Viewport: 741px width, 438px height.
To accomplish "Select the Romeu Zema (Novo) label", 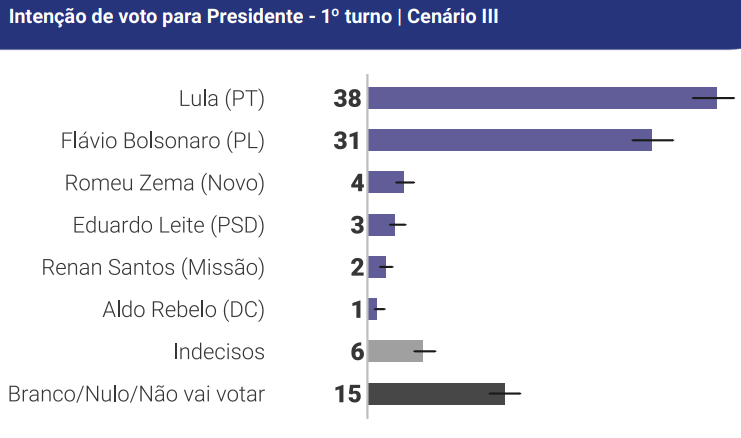I will click(x=164, y=183).
